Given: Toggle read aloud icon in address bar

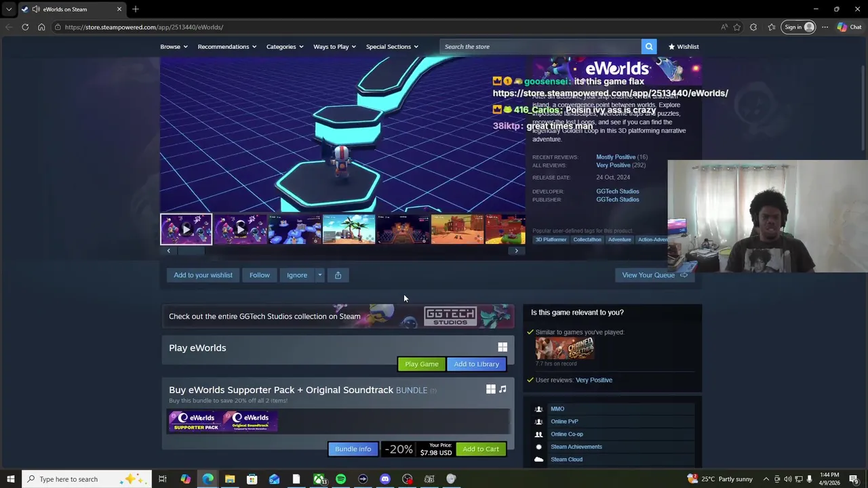Looking at the screenshot, I should [724, 27].
